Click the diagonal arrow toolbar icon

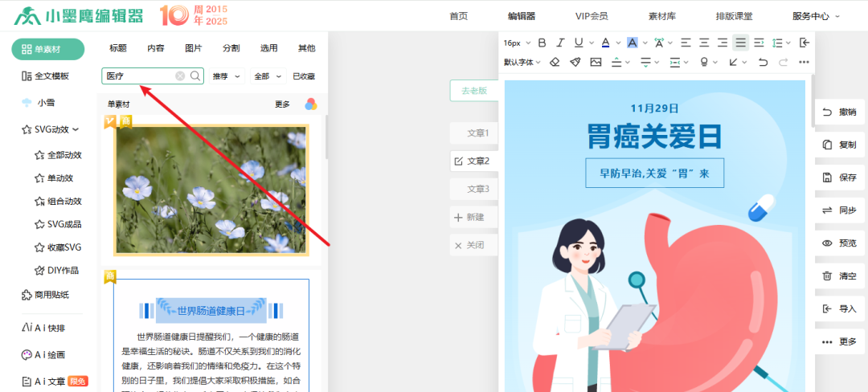point(734,62)
